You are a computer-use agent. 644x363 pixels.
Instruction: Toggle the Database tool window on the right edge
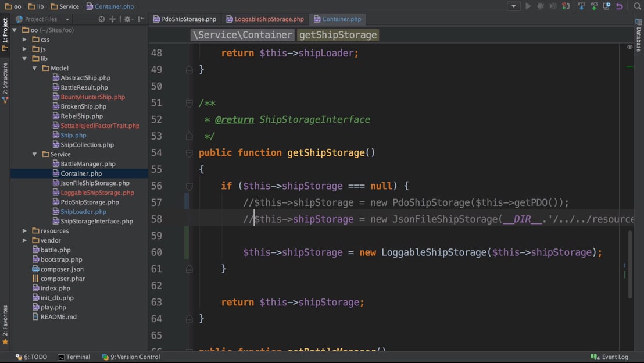(x=638, y=36)
